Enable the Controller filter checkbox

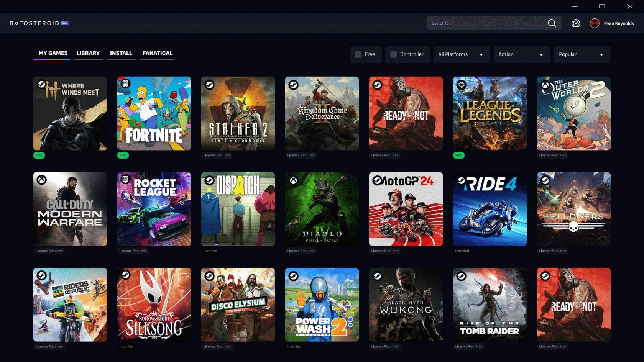(393, 54)
